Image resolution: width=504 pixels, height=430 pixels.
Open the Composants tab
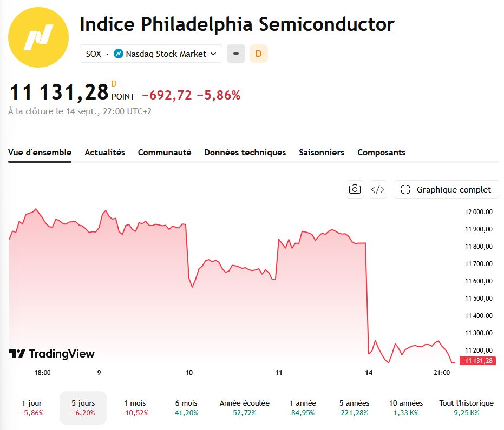point(382,152)
